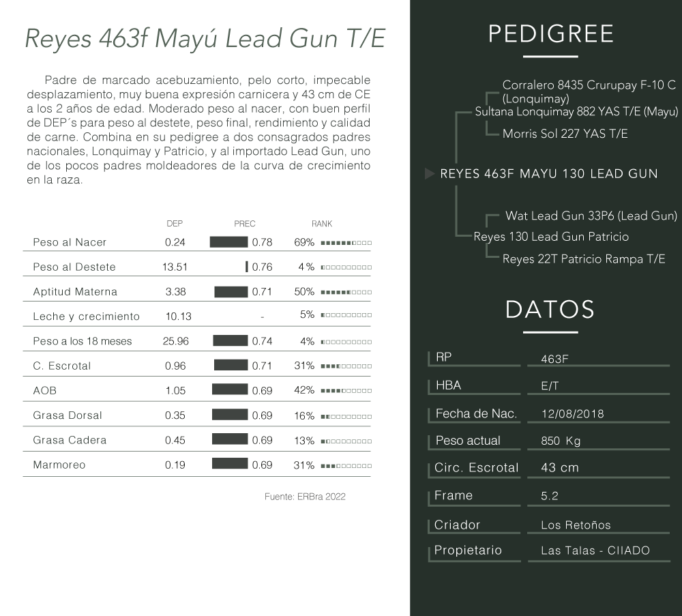The image size is (682, 616).
Task: Select the "C. Escrotal" row label
Action: (x=62, y=366)
